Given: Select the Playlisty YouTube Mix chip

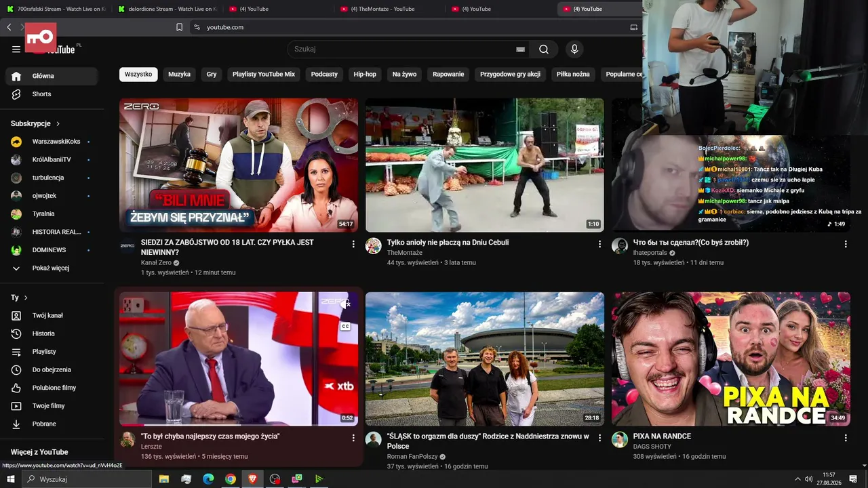Looking at the screenshot, I should [x=264, y=75].
